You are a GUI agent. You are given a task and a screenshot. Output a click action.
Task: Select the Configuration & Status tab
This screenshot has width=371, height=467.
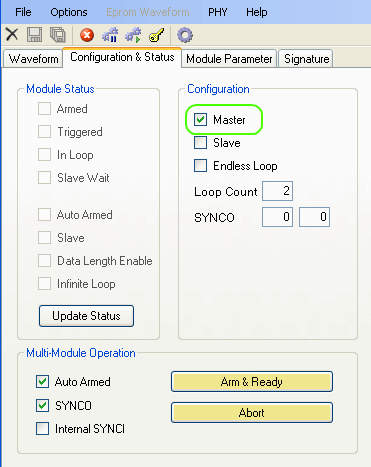122,57
